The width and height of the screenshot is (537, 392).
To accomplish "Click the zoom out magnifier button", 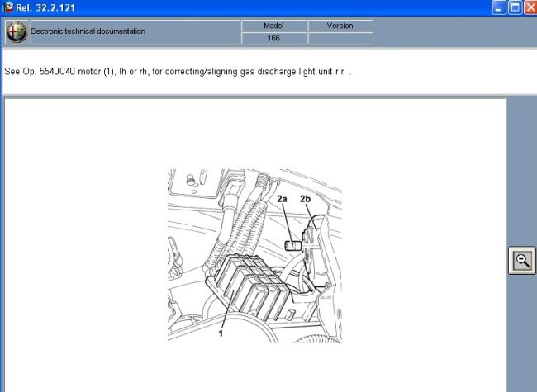I will [x=521, y=260].
